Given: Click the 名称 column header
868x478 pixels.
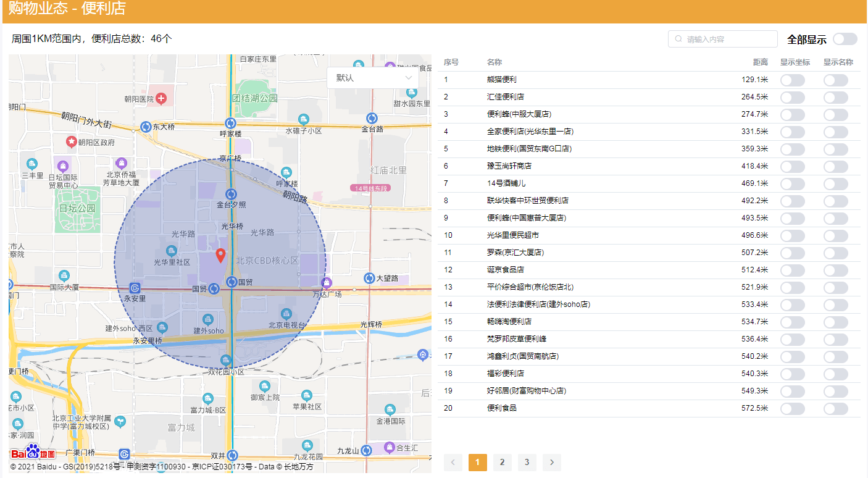Looking at the screenshot, I should pyautogui.click(x=495, y=62).
